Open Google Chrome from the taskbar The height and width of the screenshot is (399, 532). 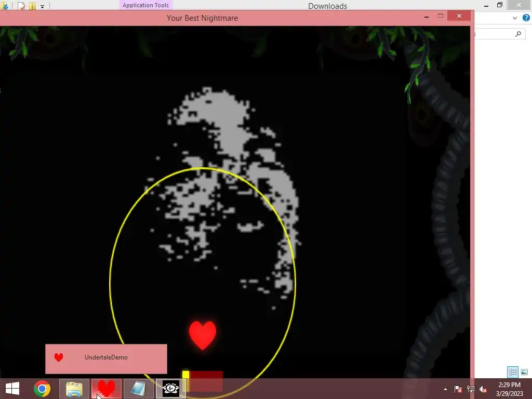point(42,389)
